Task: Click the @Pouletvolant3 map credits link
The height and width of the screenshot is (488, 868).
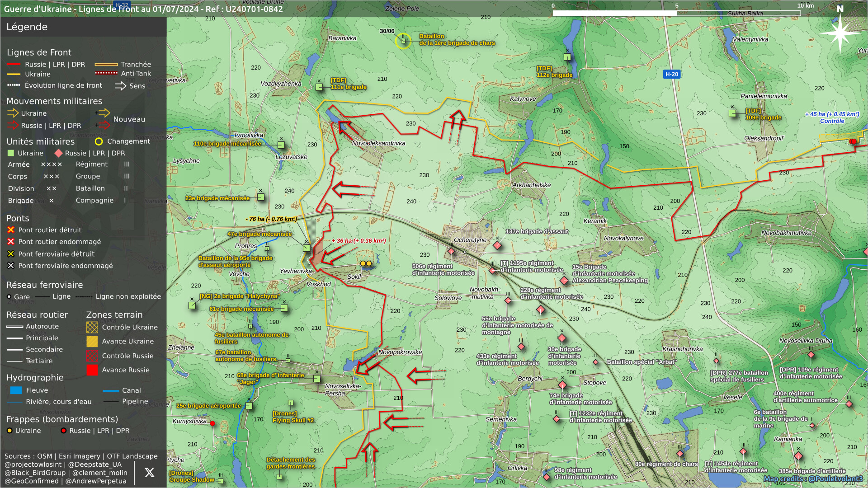Action: coord(835,479)
